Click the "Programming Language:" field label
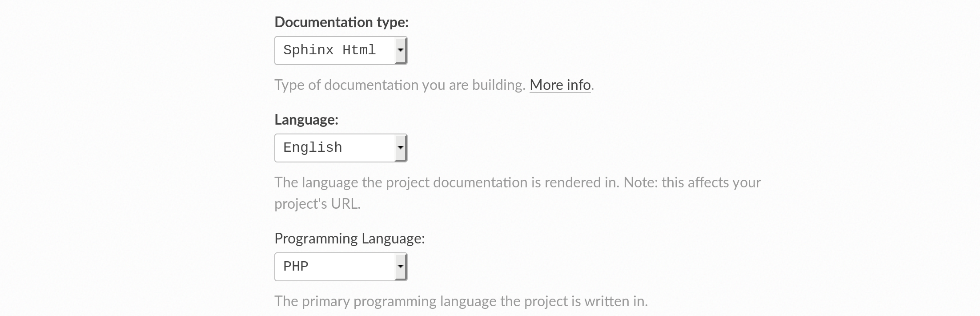Viewport: 980px width, 316px height. (x=349, y=239)
